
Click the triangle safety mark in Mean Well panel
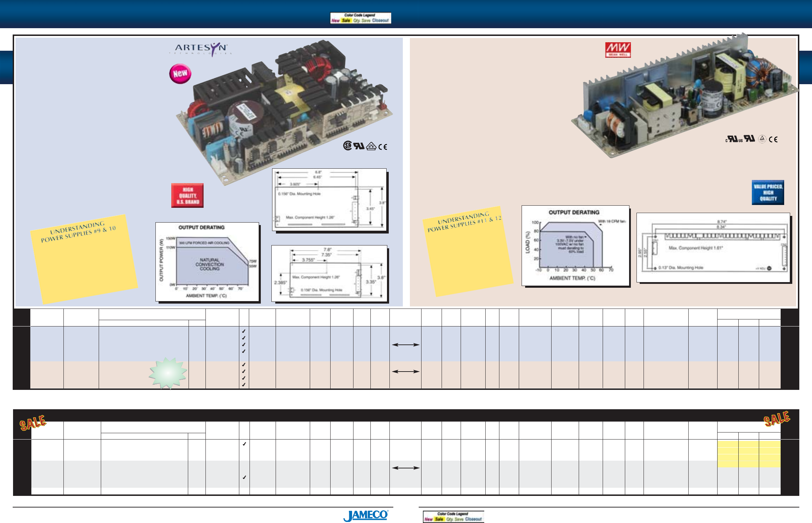click(762, 139)
